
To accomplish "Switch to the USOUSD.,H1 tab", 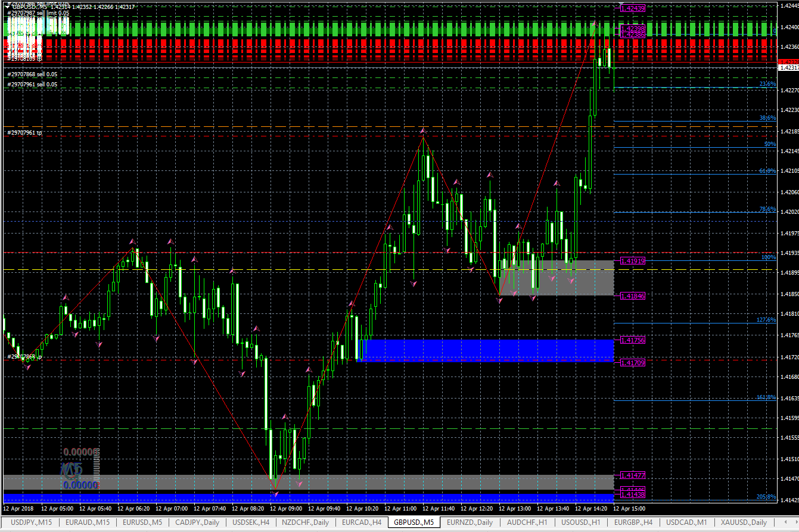I will [x=580, y=522].
